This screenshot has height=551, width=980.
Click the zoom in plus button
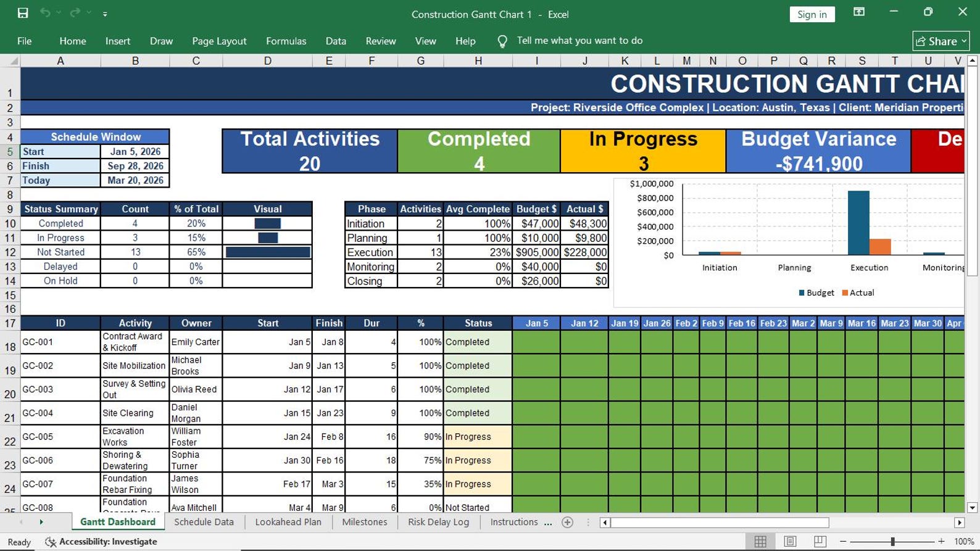click(x=941, y=541)
